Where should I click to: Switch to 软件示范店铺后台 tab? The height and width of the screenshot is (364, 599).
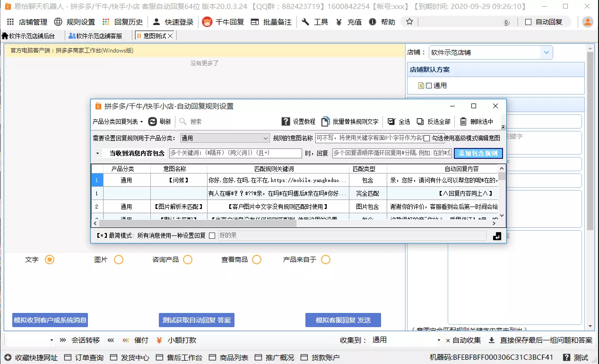28,36
